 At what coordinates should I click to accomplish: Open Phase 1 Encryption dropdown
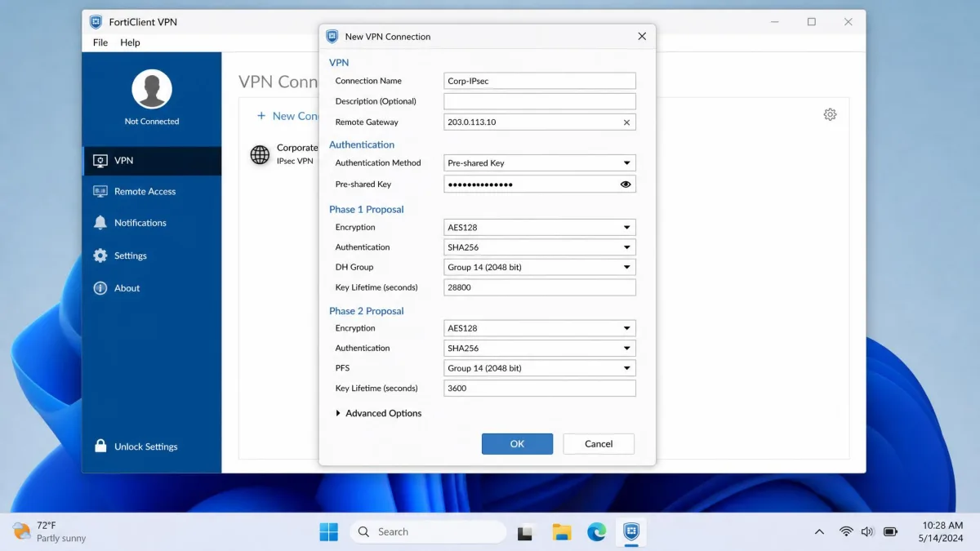click(540, 228)
